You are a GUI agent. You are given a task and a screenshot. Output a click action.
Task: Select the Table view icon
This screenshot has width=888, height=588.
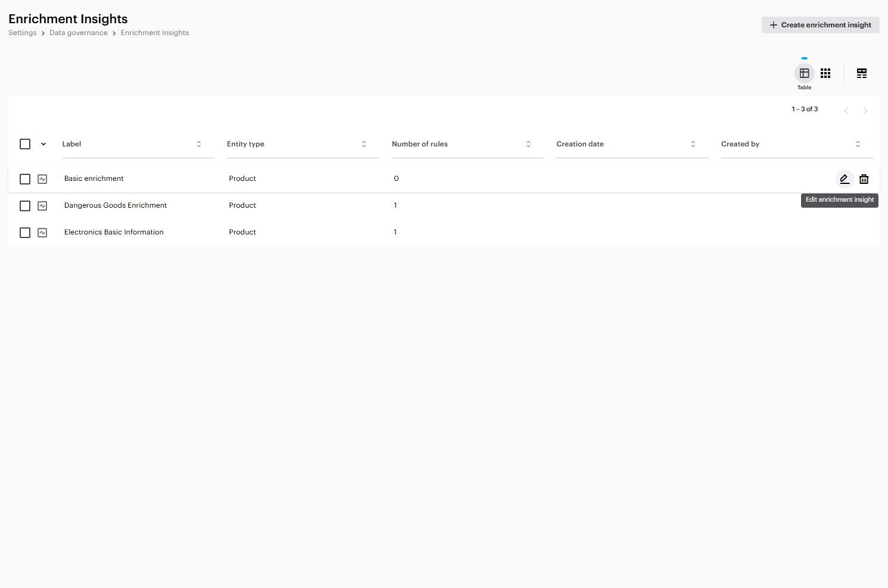pos(804,73)
